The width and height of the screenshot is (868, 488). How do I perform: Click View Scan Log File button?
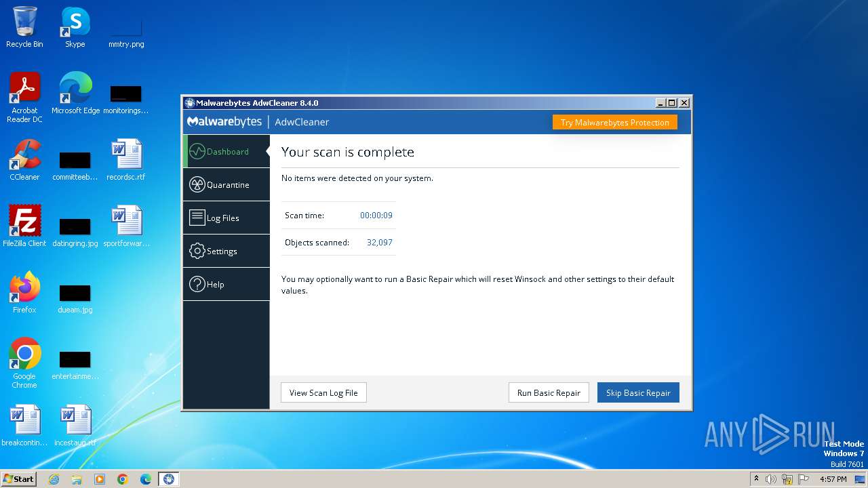(323, 392)
